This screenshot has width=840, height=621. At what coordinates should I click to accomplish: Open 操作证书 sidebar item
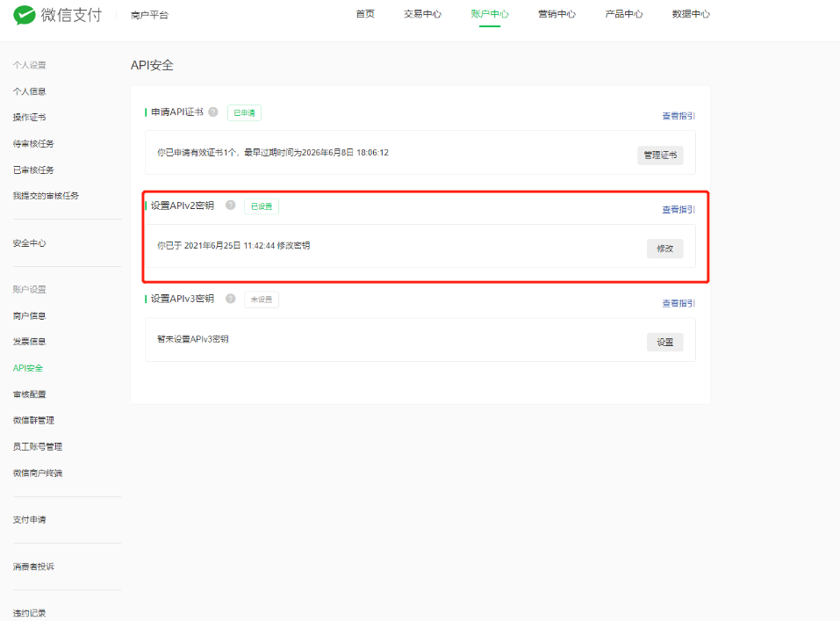click(x=30, y=118)
